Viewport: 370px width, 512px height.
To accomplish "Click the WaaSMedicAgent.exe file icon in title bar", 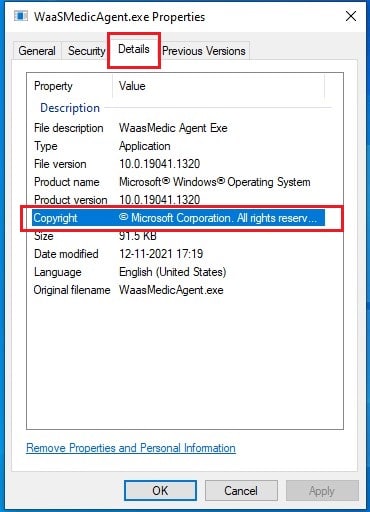I will 21,16.
